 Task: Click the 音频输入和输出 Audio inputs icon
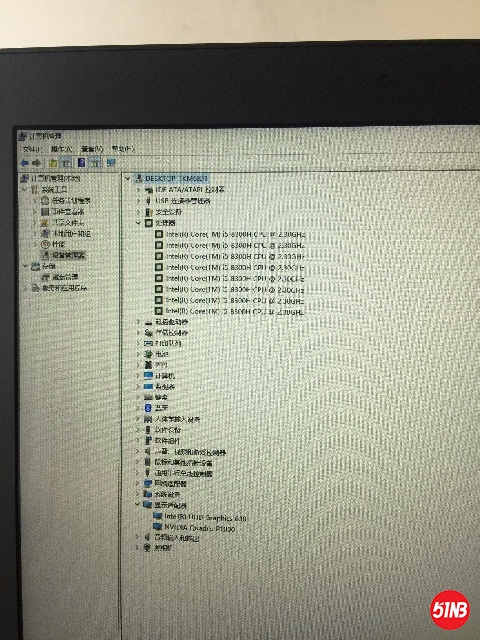(x=149, y=538)
